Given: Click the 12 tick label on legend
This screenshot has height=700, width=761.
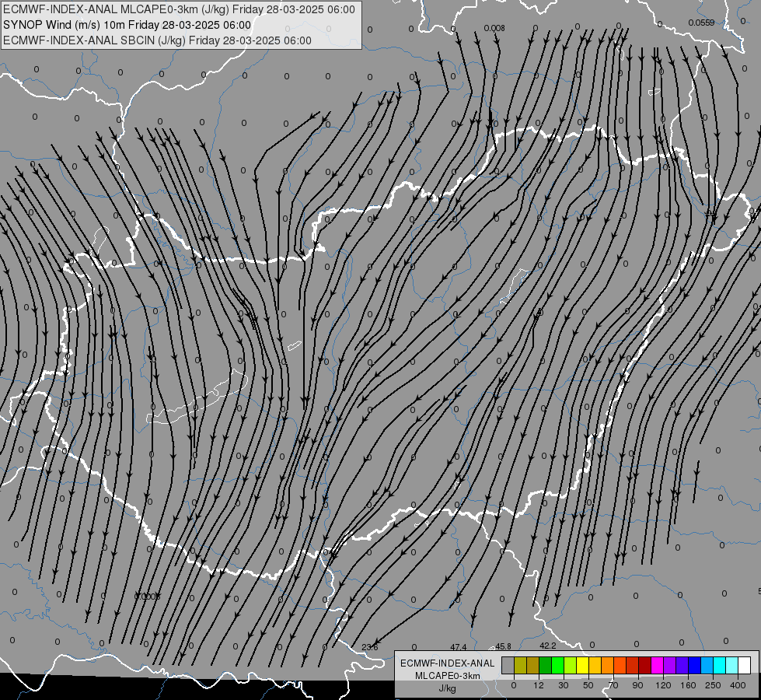Looking at the screenshot, I should click(x=539, y=685).
